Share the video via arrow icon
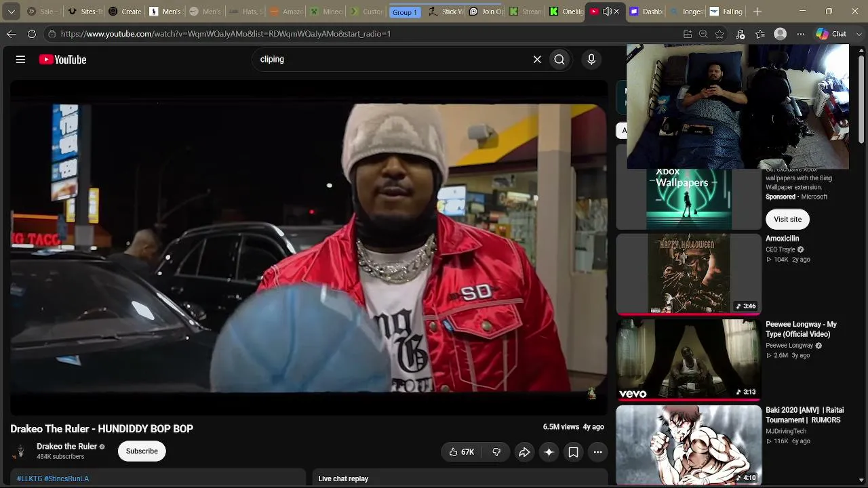The width and height of the screenshot is (868, 488). [524, 452]
